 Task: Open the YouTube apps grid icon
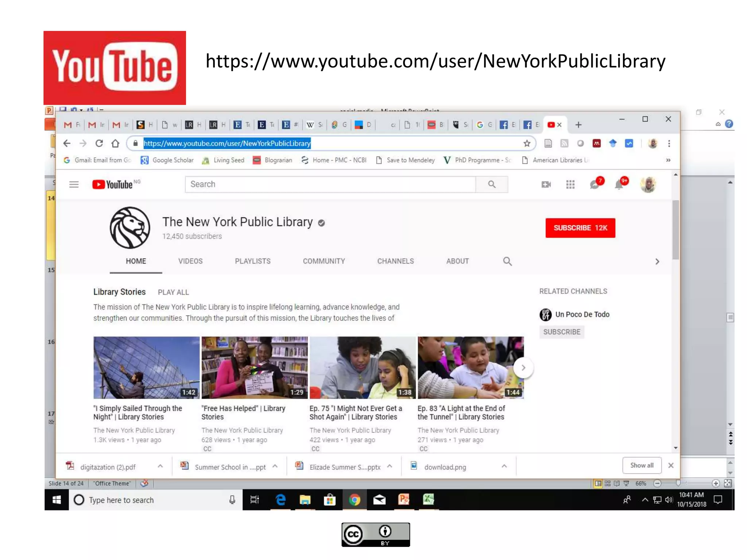[570, 184]
